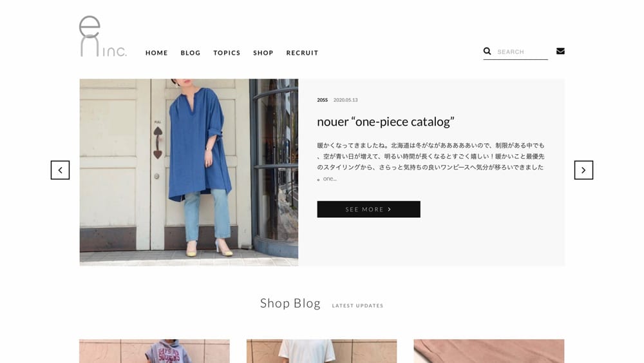Image resolution: width=644 pixels, height=363 pixels.
Task: Open the BLOG menu item
Action: pos(191,53)
